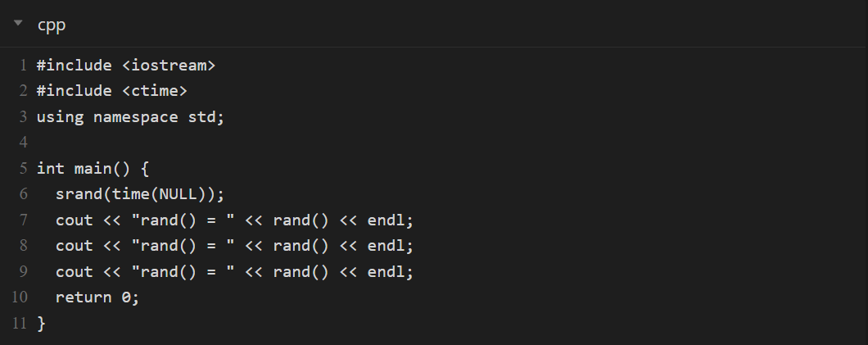Click line number 11 in gutter
Viewport: 868px width, 345px height.
point(20,323)
